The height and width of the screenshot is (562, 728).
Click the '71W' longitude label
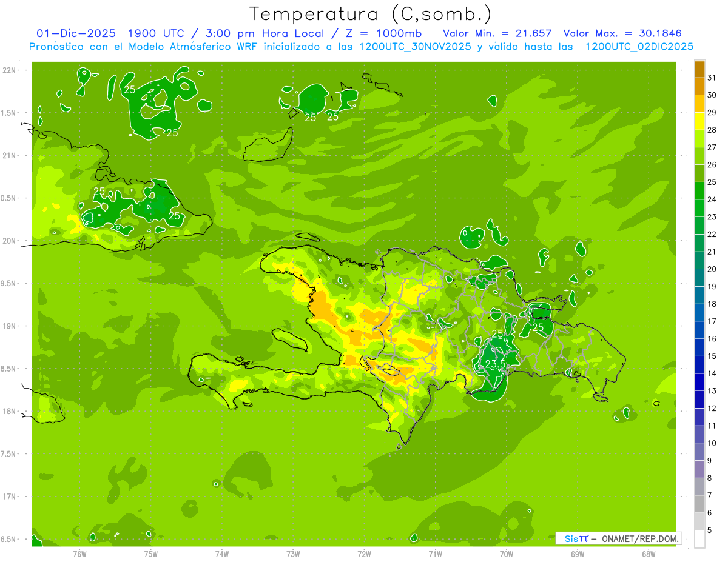pos(435,554)
